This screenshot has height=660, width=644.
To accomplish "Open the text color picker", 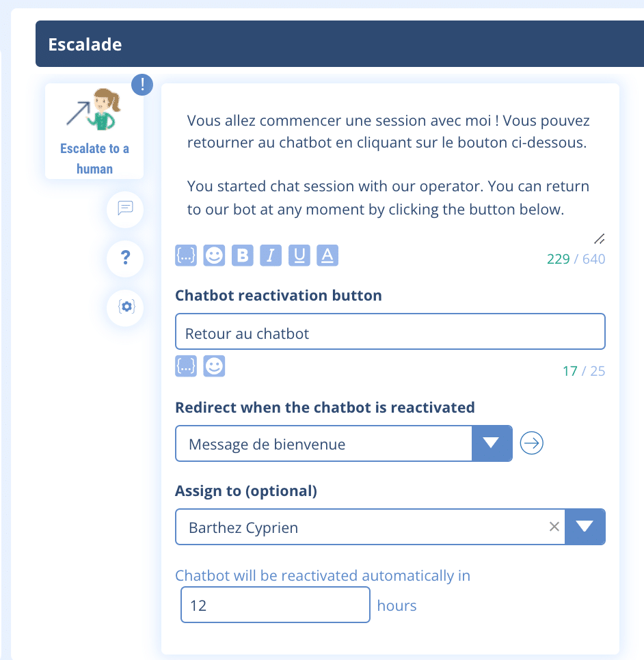I will coord(327,256).
